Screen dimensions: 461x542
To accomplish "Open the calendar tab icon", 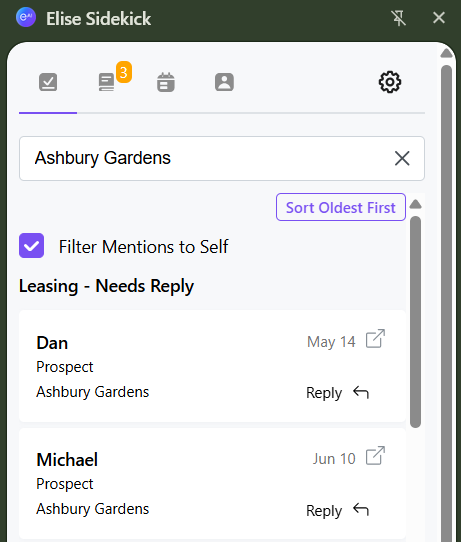I will (x=166, y=82).
